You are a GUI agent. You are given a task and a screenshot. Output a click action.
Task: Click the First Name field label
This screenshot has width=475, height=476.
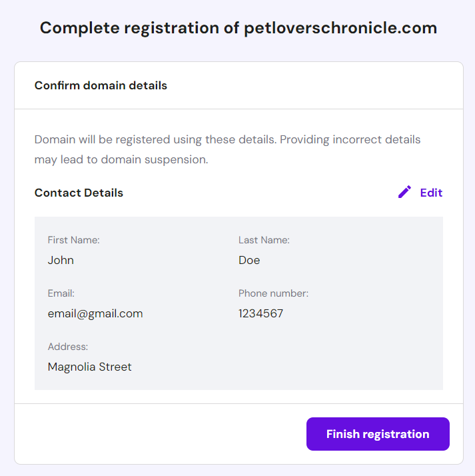[x=73, y=240]
